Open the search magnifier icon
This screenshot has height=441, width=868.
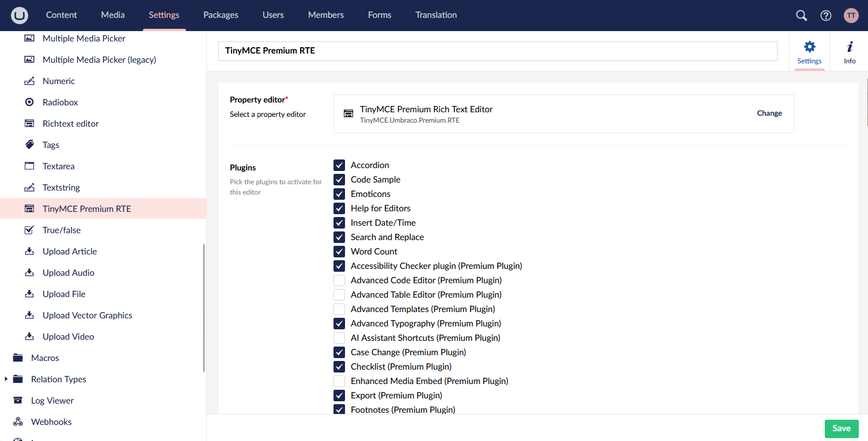click(801, 16)
